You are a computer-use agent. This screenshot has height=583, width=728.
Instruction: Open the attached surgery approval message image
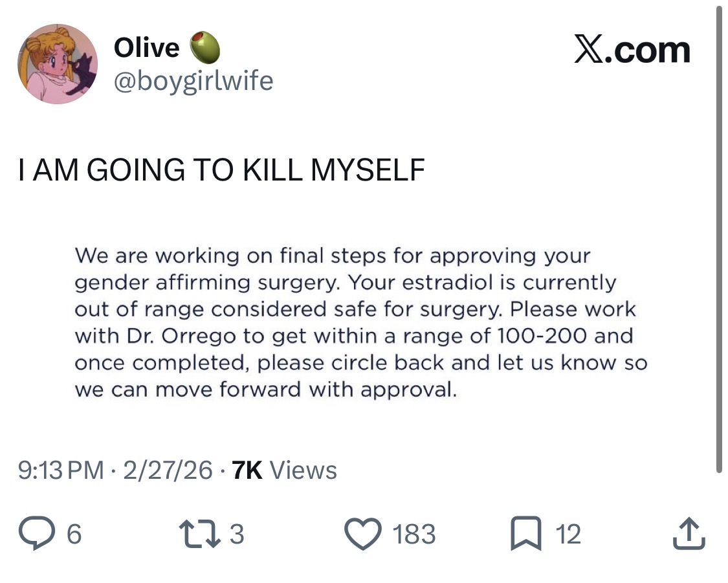coord(360,323)
